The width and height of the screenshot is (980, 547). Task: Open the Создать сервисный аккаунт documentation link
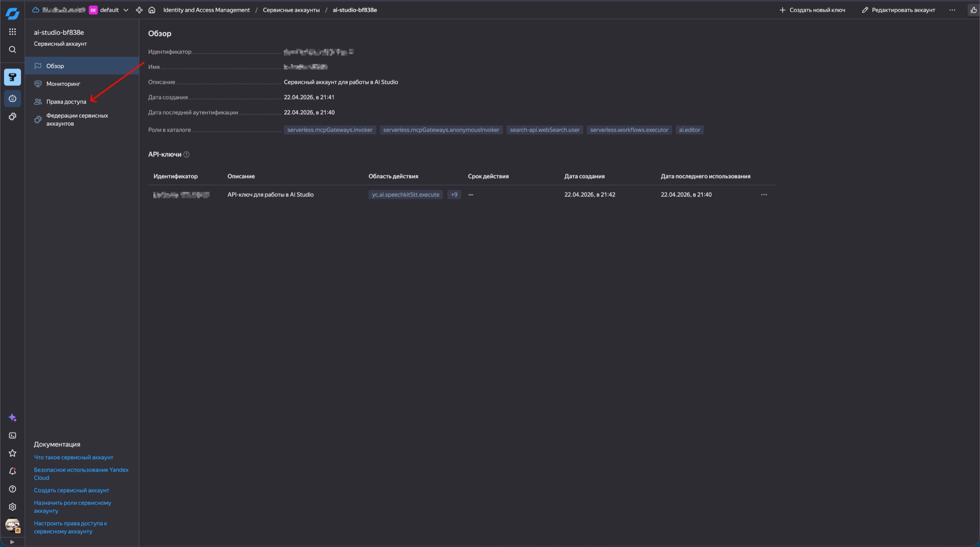[71, 490]
